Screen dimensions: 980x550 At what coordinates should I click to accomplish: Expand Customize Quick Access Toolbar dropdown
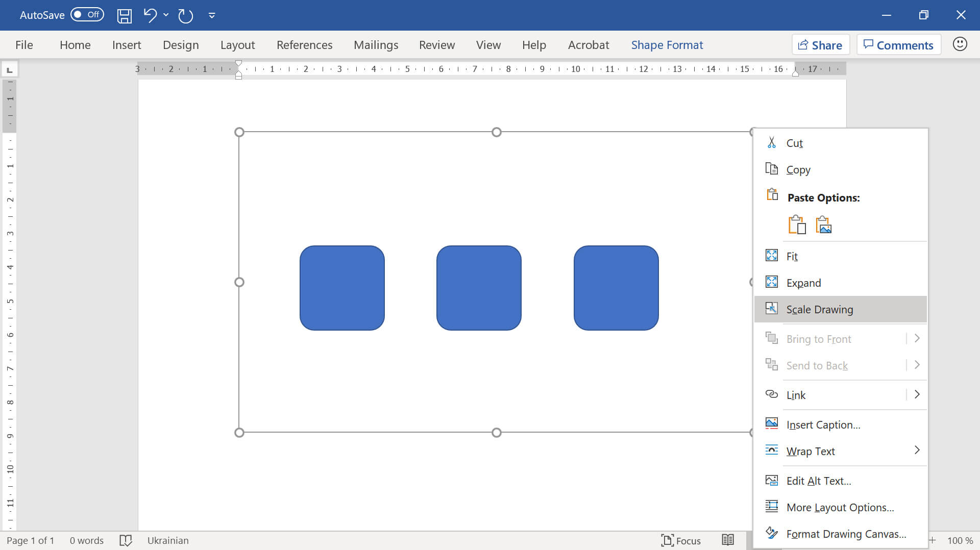click(x=212, y=15)
